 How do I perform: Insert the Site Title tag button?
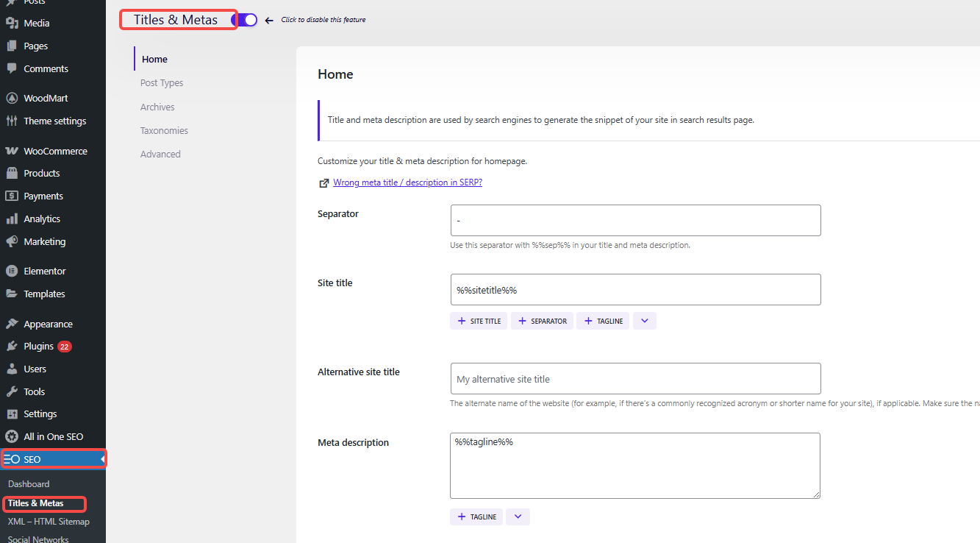coord(479,321)
